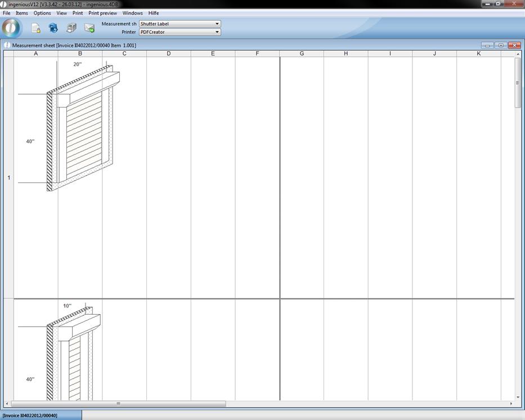525x420 pixels.
Task: Select column header D
Action: click(168, 53)
